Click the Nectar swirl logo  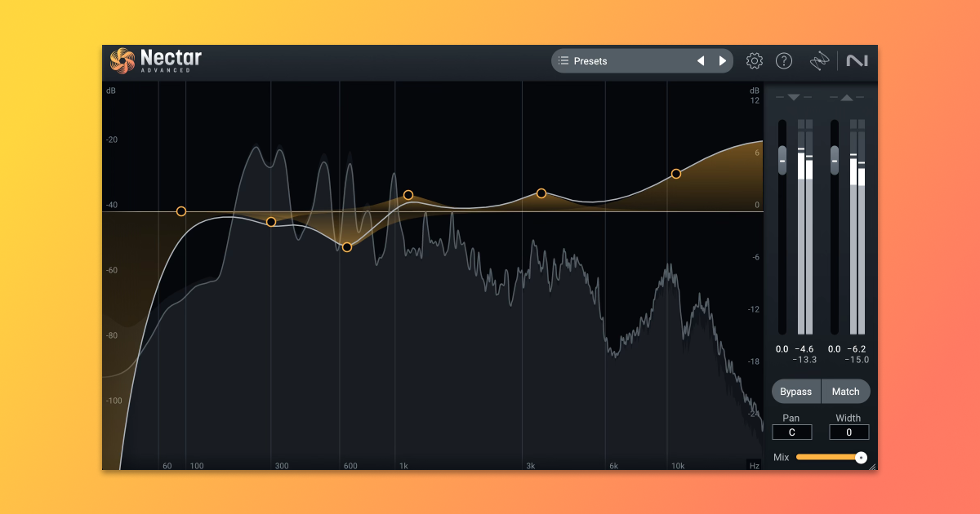122,60
